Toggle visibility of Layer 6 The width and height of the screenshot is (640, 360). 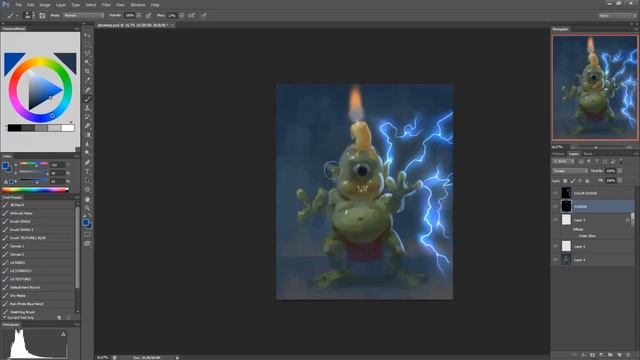point(556,246)
